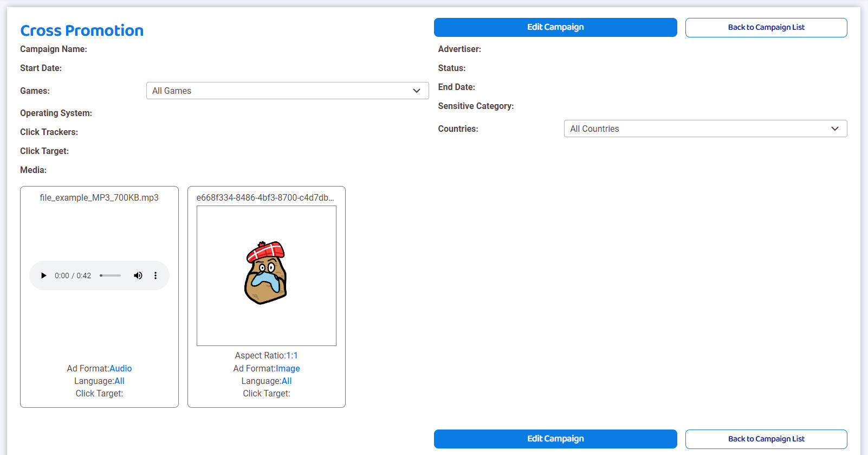Image resolution: width=868 pixels, height=455 pixels.
Task: Click the Cross Promotion page heading
Action: click(x=82, y=30)
